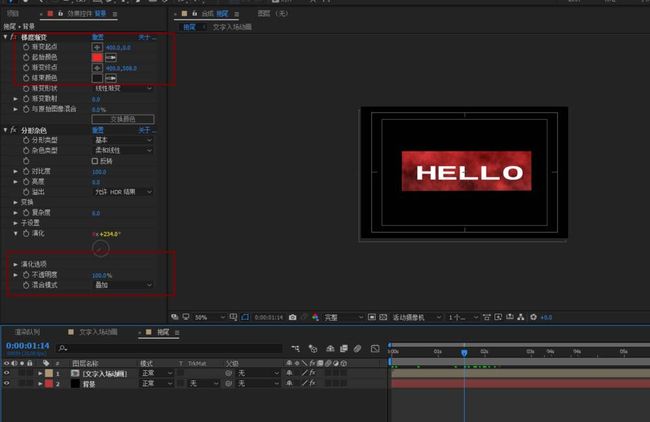Image resolution: width=650 pixels, height=422 pixels.
Task: Click the composition flowchart icon
Action: pos(521,317)
